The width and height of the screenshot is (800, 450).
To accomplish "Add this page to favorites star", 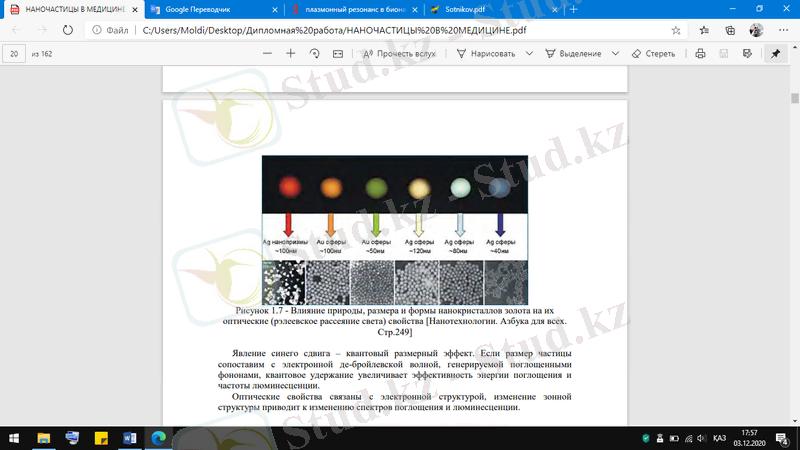I will pyautogui.click(x=676, y=30).
